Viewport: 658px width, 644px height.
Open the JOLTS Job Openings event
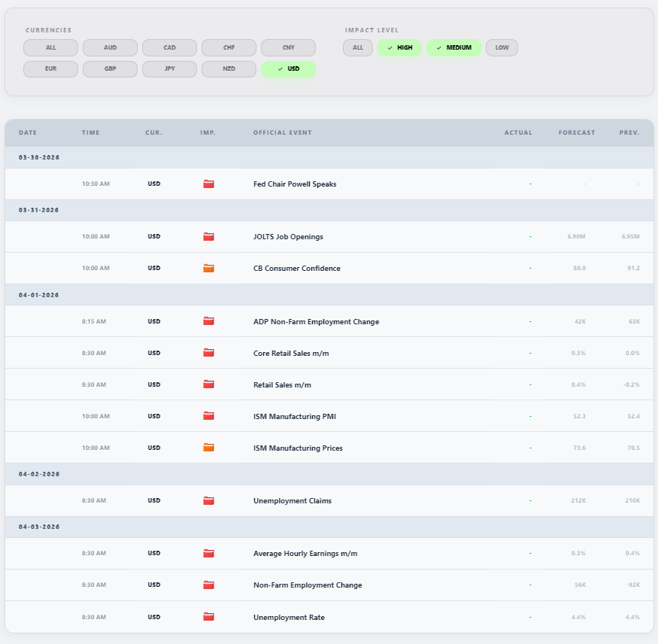[x=288, y=237]
